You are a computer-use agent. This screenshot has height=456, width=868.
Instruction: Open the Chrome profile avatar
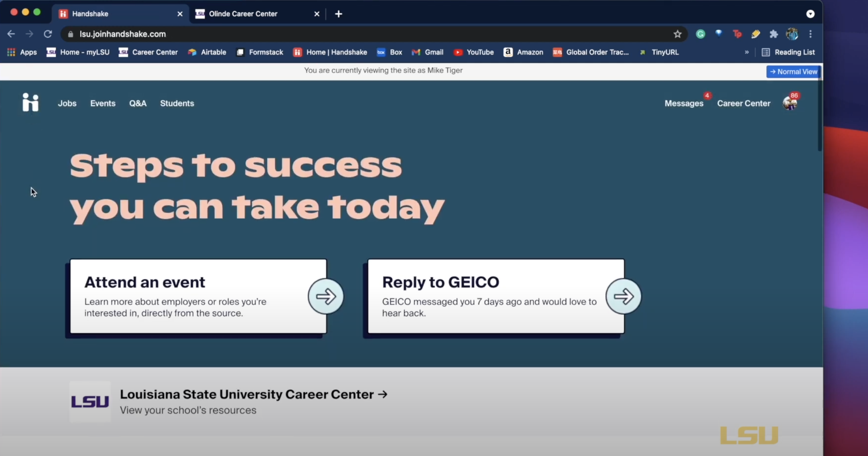click(x=792, y=34)
